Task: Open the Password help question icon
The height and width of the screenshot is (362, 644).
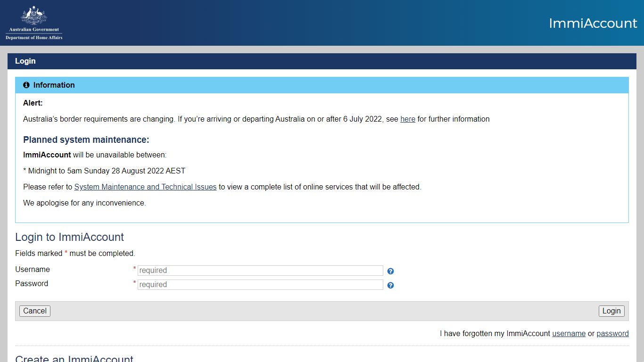Action: coord(390,285)
